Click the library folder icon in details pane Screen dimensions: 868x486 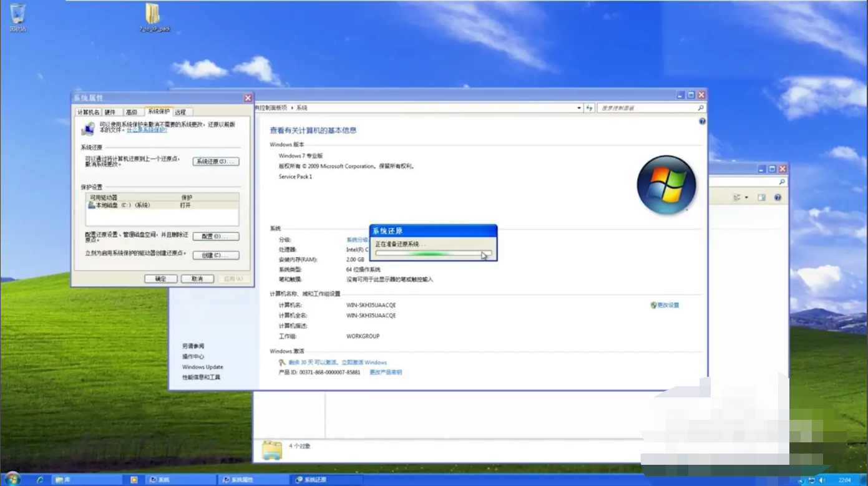coord(272,449)
